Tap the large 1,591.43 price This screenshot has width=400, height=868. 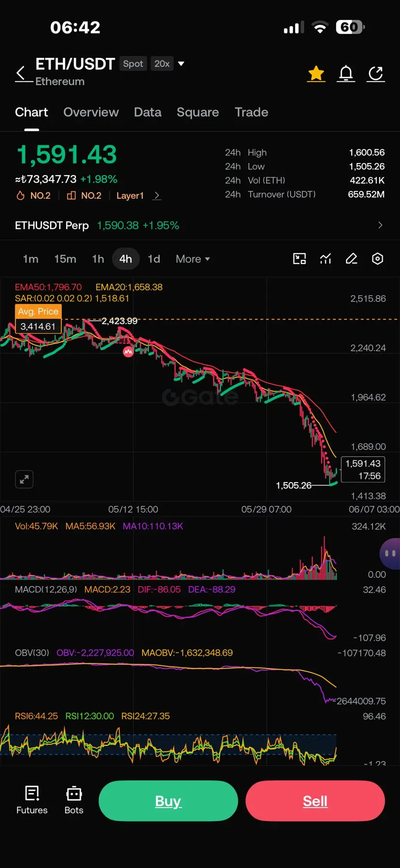(x=67, y=155)
